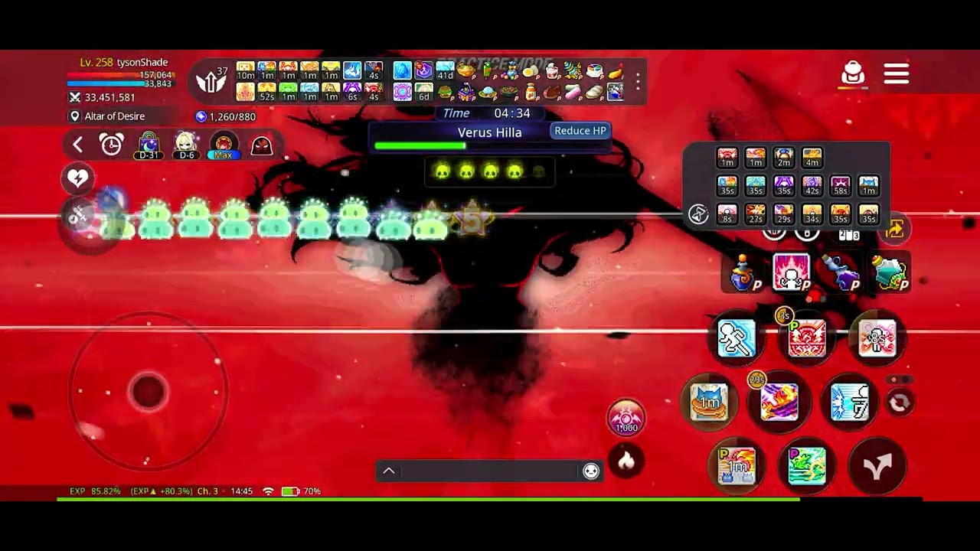The width and height of the screenshot is (980, 551).
Task: Open the inventory bag icon
Action: (x=853, y=74)
